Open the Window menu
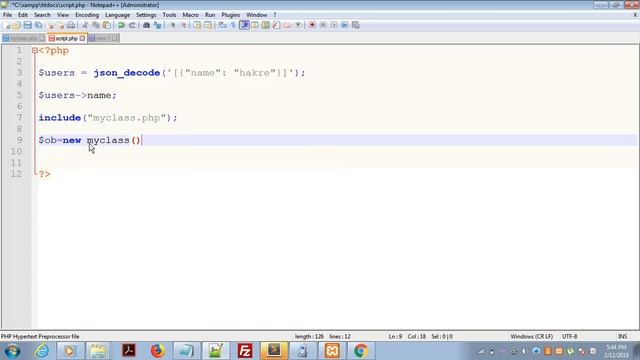Viewport: 640px width, 360px height. pos(256,15)
